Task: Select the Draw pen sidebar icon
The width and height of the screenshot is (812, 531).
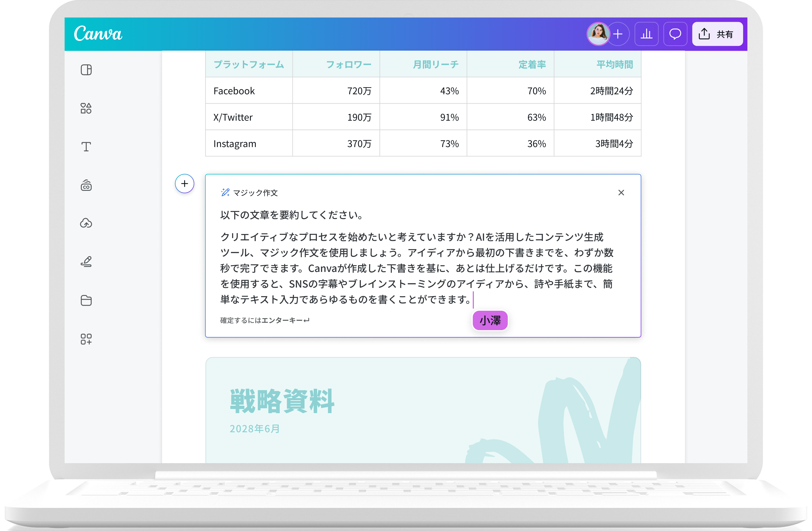Action: pyautogui.click(x=86, y=262)
